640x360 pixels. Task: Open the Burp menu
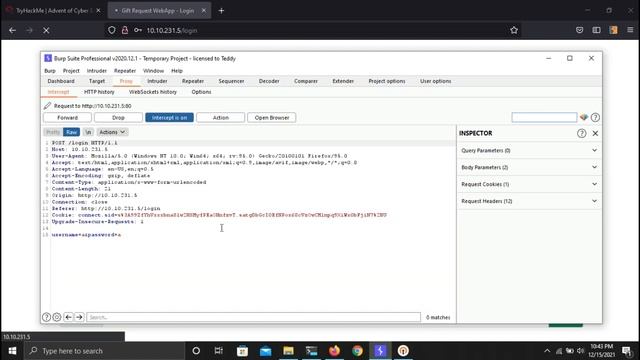[x=50, y=71]
